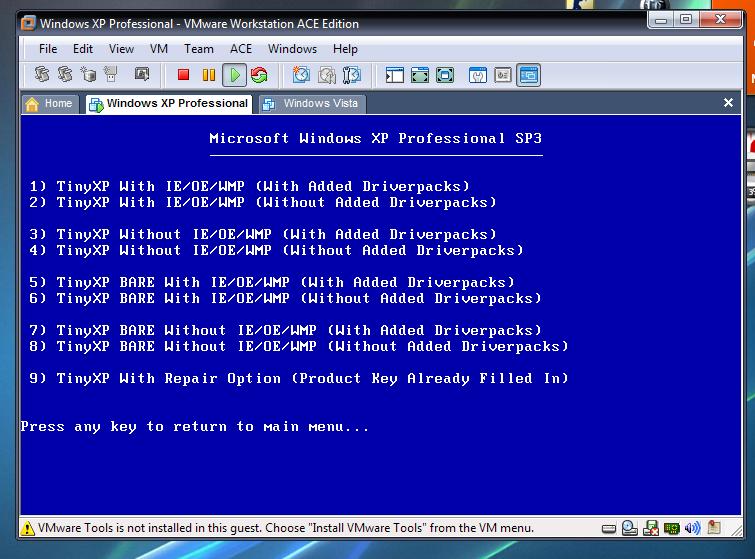
Task: Click option 2 TinyXP With IE/OE/WMP Without Driverpacks
Action: coord(263,202)
